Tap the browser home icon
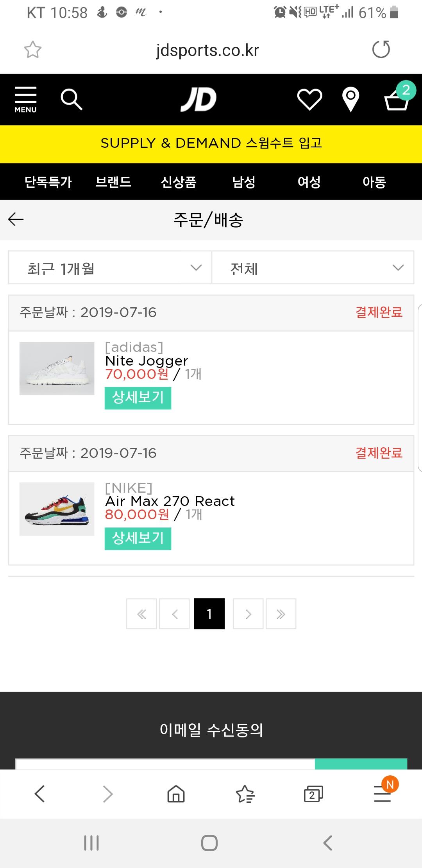The image size is (422, 868). (176, 794)
